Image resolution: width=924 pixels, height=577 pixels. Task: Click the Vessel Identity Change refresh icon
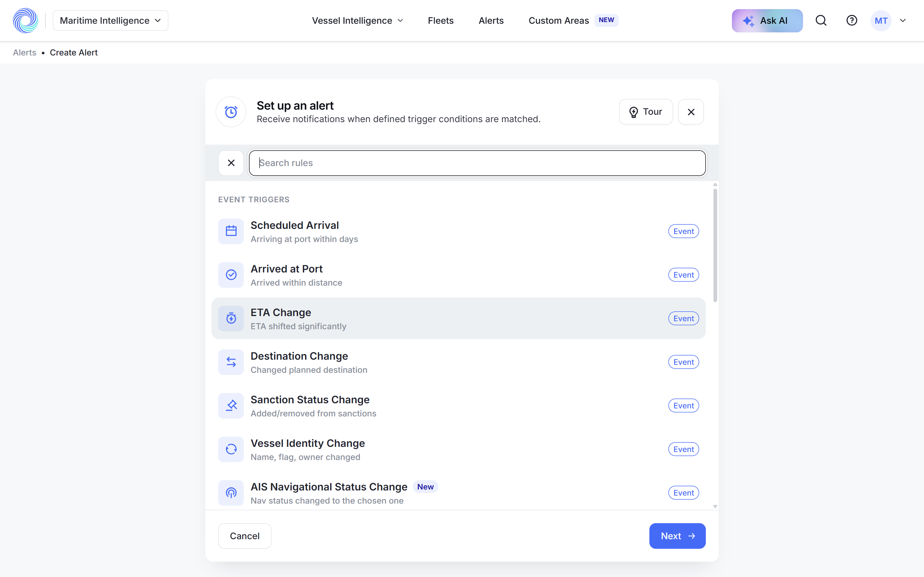(x=231, y=449)
